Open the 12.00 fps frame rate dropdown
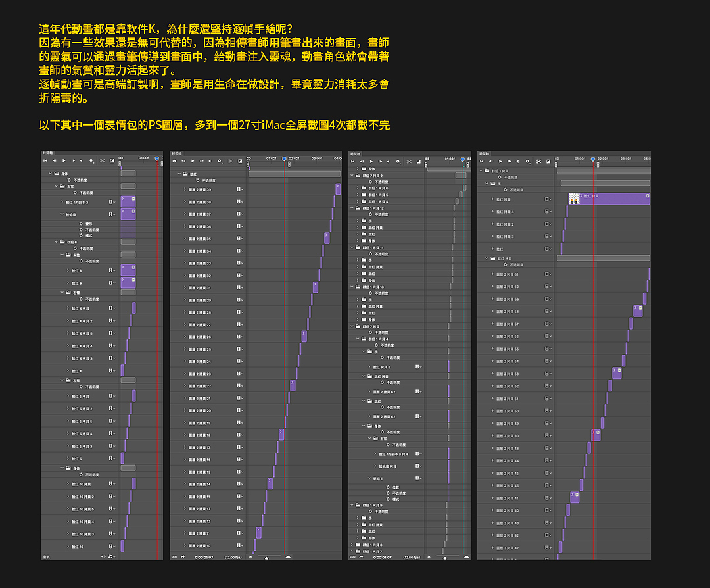 [x=233, y=557]
